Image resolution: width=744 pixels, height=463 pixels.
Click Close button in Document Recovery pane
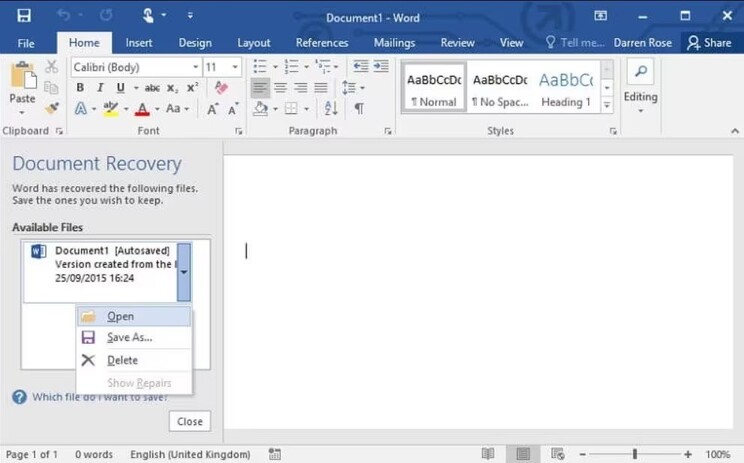click(x=189, y=421)
